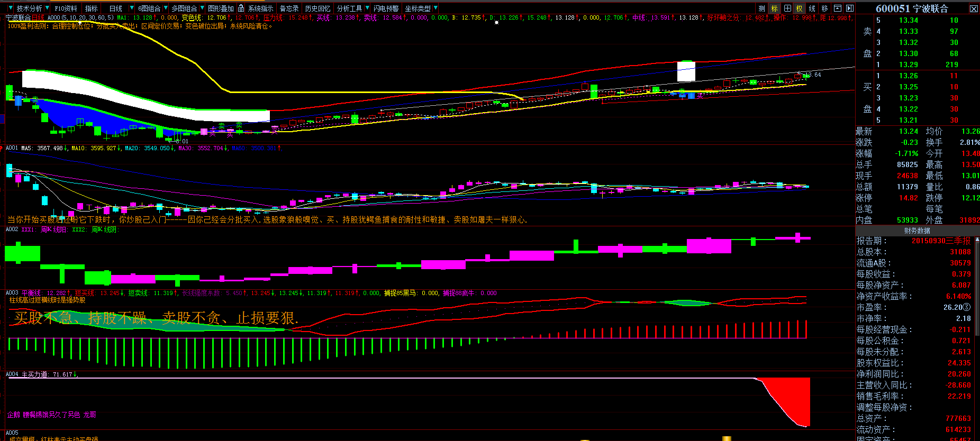Viewport: 980px width, 441px height.
Task: Toggle the 标 mark button
Action: [x=774, y=8]
